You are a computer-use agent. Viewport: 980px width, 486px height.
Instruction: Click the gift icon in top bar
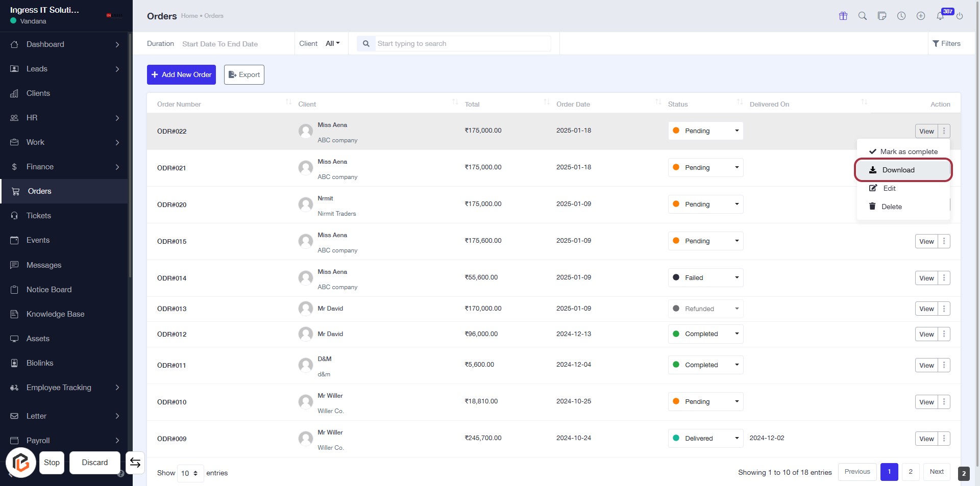(x=843, y=16)
